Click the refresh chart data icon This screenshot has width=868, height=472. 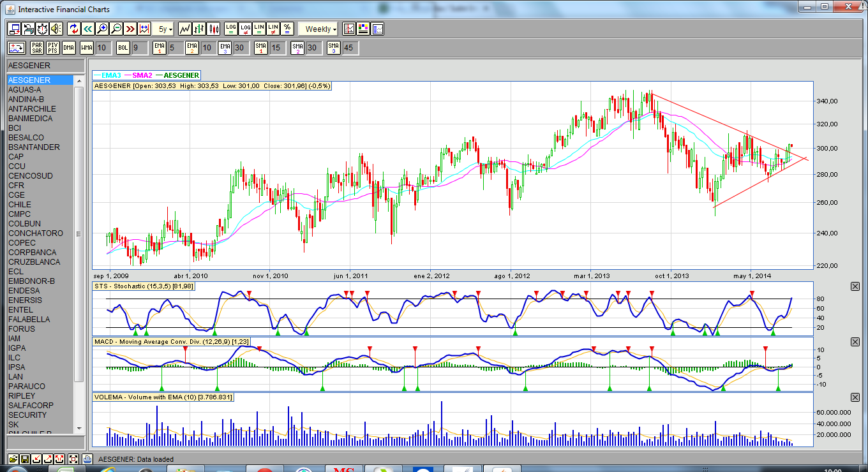point(73,29)
